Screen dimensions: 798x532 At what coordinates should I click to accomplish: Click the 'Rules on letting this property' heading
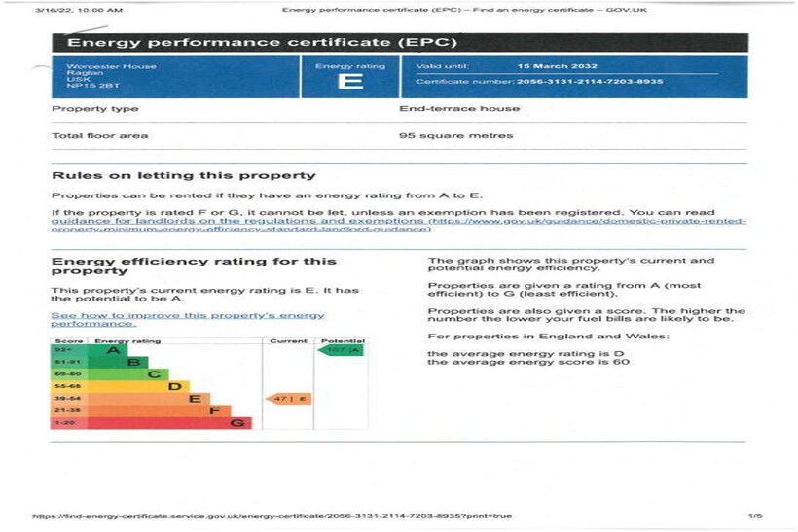[x=183, y=175]
